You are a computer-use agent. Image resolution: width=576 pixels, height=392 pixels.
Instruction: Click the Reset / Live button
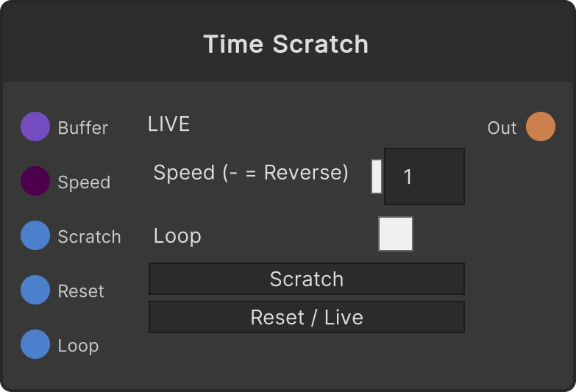tap(307, 317)
